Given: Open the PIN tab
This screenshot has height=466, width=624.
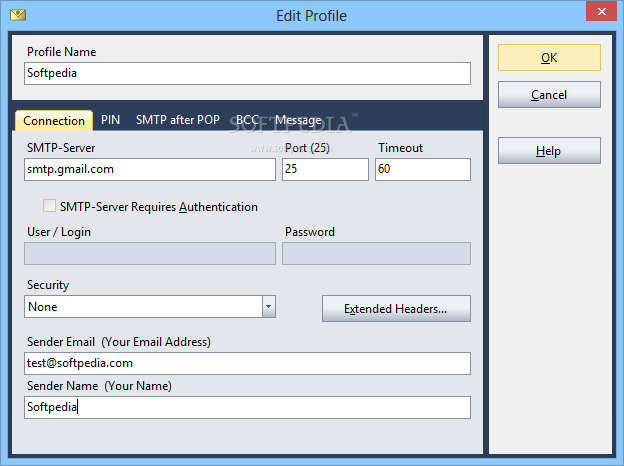Looking at the screenshot, I should 110,120.
